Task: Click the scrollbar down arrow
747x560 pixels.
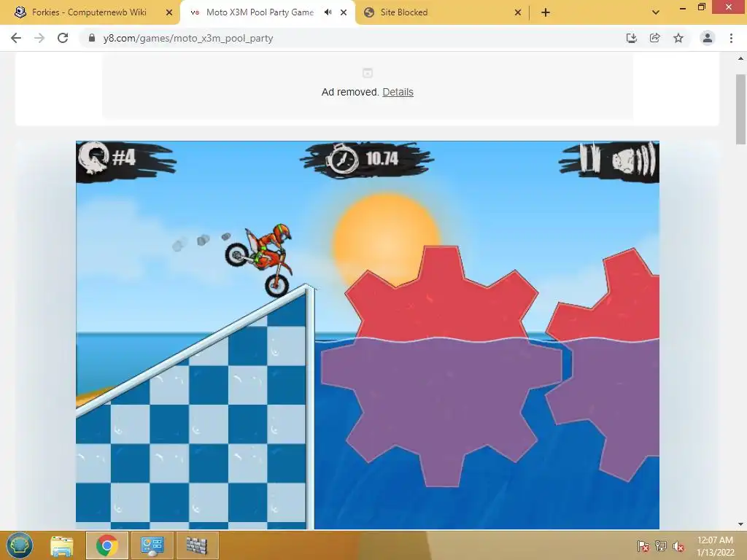Action: [741, 524]
